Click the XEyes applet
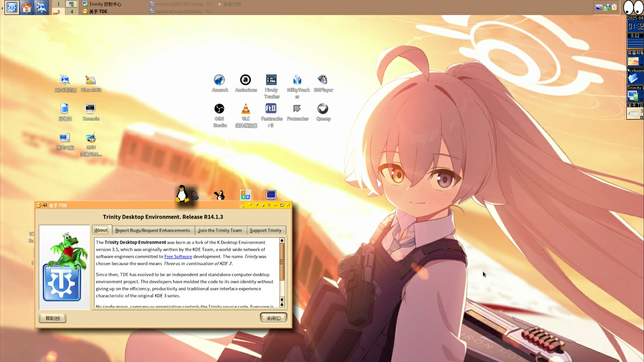644x362 pixels. (x=633, y=8)
